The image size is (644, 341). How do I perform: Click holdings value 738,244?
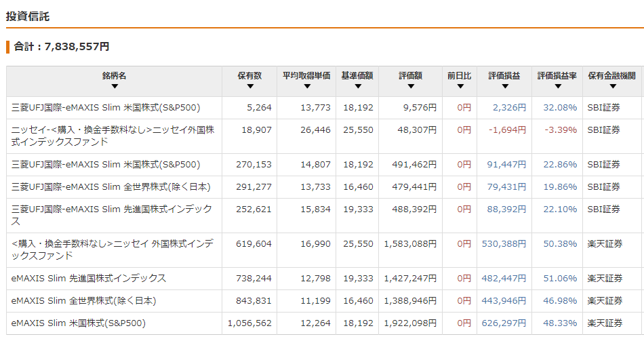click(254, 279)
